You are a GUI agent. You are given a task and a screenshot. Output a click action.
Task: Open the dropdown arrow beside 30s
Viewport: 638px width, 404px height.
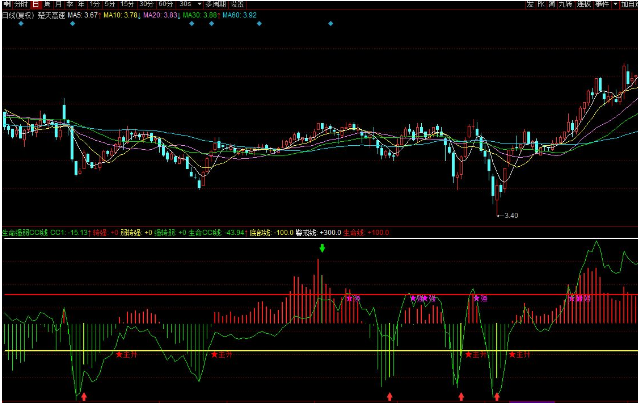pyautogui.click(x=199, y=4)
